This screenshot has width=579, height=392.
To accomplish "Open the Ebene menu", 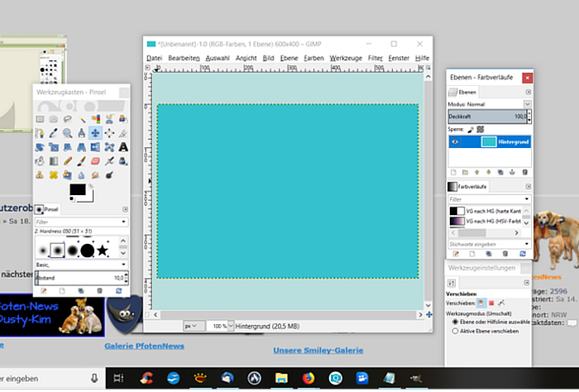I will (289, 58).
